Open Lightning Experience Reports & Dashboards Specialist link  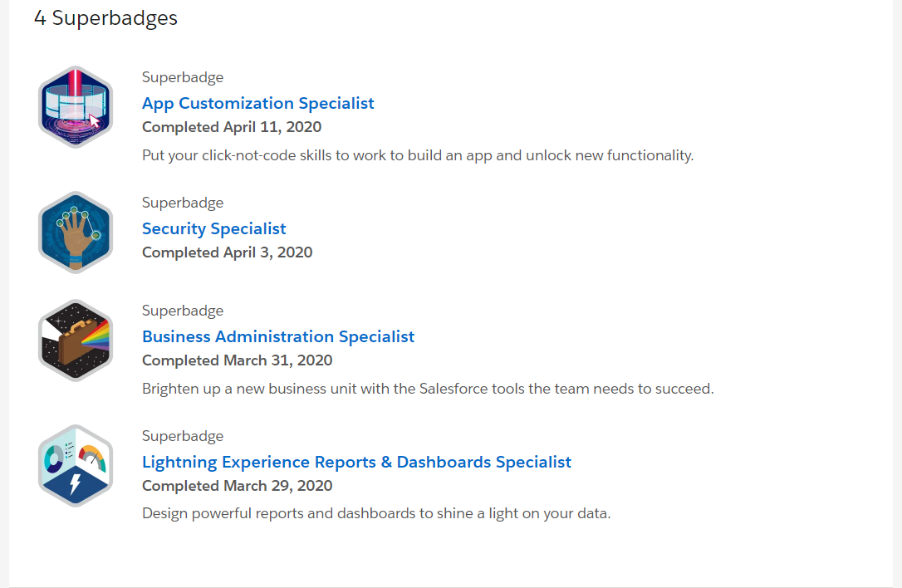point(356,462)
